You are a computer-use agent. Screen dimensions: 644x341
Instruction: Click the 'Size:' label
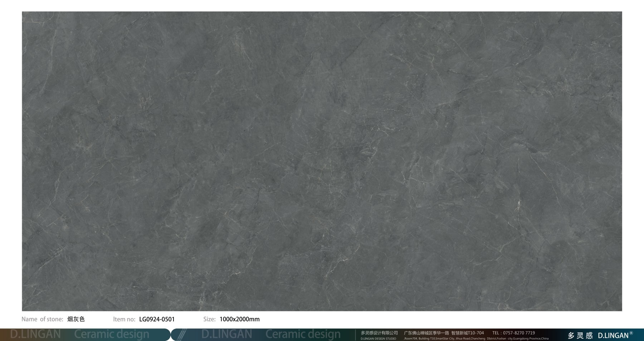coord(209,319)
